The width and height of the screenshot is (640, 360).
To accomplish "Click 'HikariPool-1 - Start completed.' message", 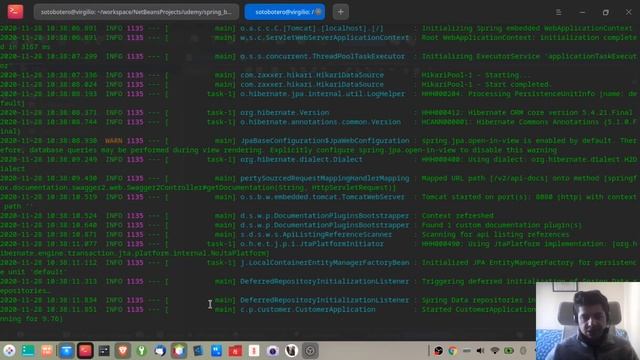I will click(486, 84).
